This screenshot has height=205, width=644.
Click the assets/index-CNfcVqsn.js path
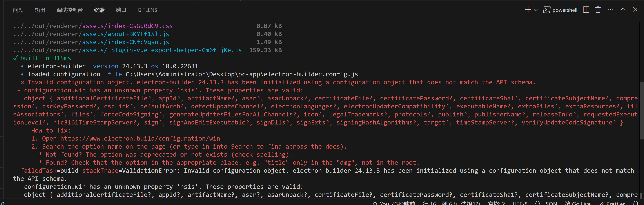pyautogui.click(x=126, y=42)
